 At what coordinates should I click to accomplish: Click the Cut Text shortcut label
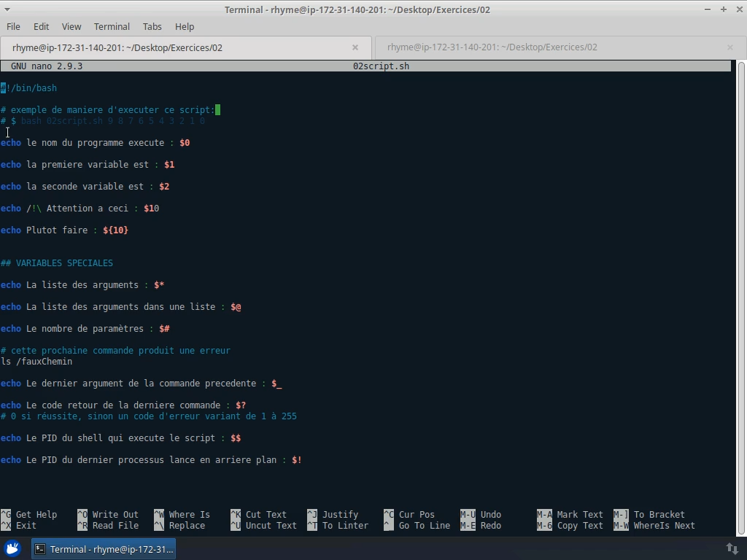coord(266,514)
